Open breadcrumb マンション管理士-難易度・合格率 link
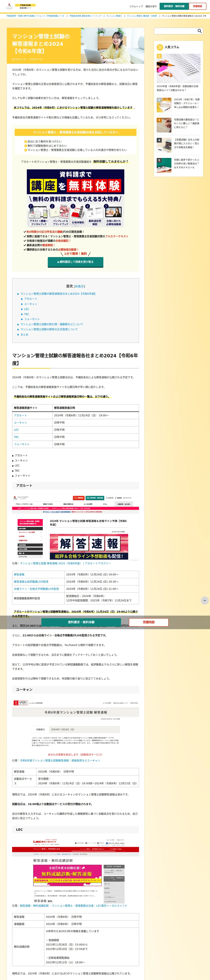This screenshot has width=210, height=980. [x=142, y=16]
